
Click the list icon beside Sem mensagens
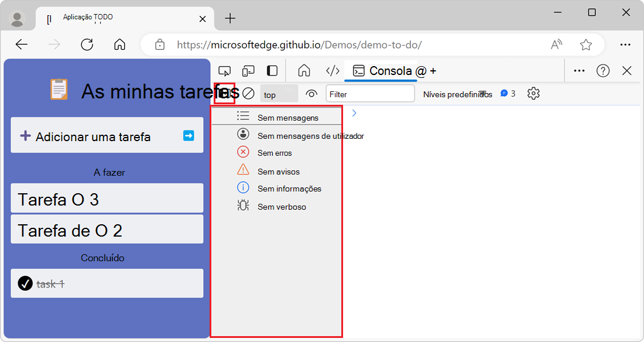[243, 115]
